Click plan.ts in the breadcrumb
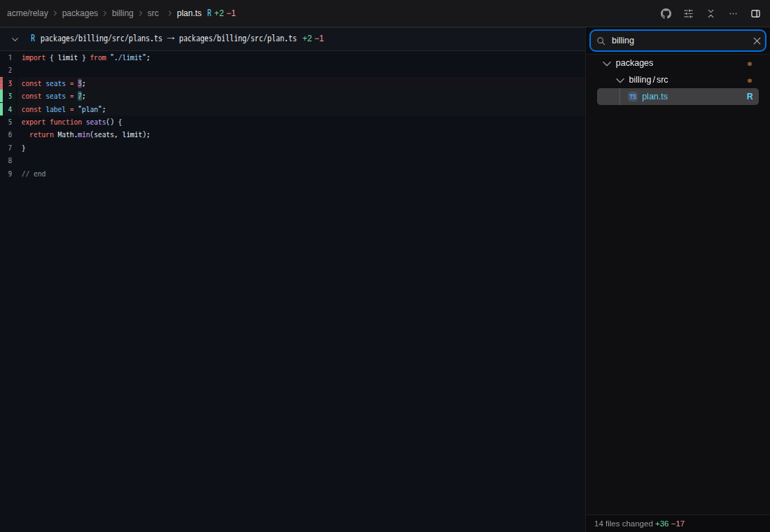Image resolution: width=770 pixels, height=532 pixels. [189, 13]
